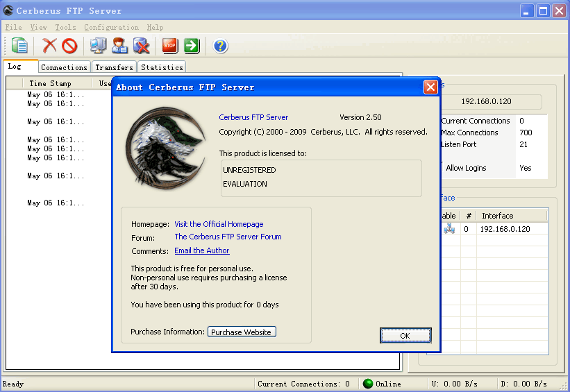Select the Transfers tab
Viewport: 570px width, 392px height.
click(x=114, y=67)
